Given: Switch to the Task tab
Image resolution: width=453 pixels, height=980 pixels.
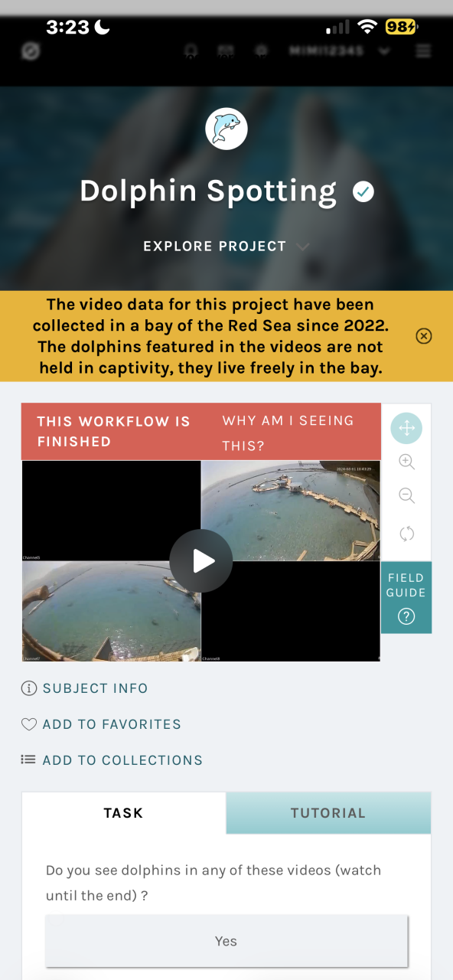Looking at the screenshot, I should (124, 813).
